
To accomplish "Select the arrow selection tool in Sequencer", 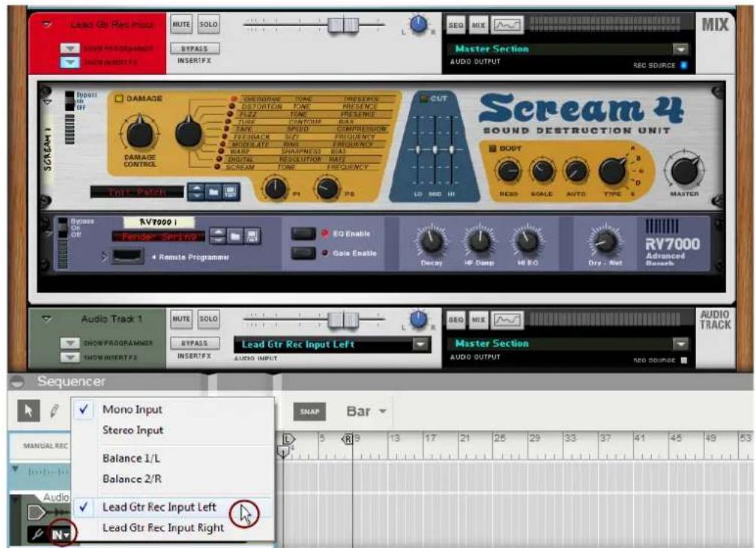I will point(28,411).
